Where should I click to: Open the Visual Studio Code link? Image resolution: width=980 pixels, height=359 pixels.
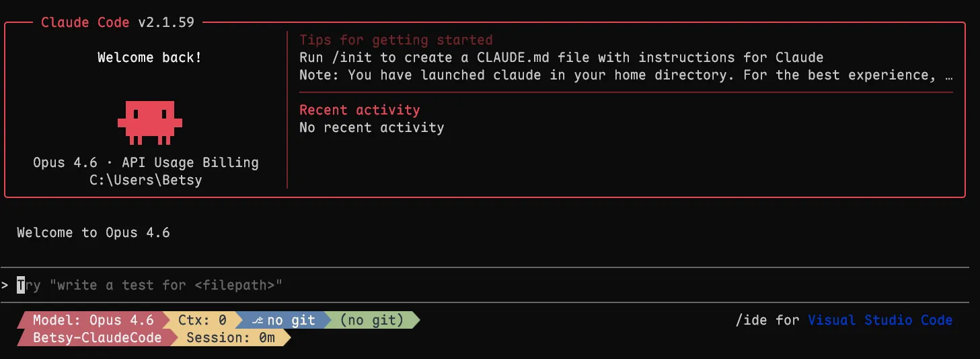point(880,321)
